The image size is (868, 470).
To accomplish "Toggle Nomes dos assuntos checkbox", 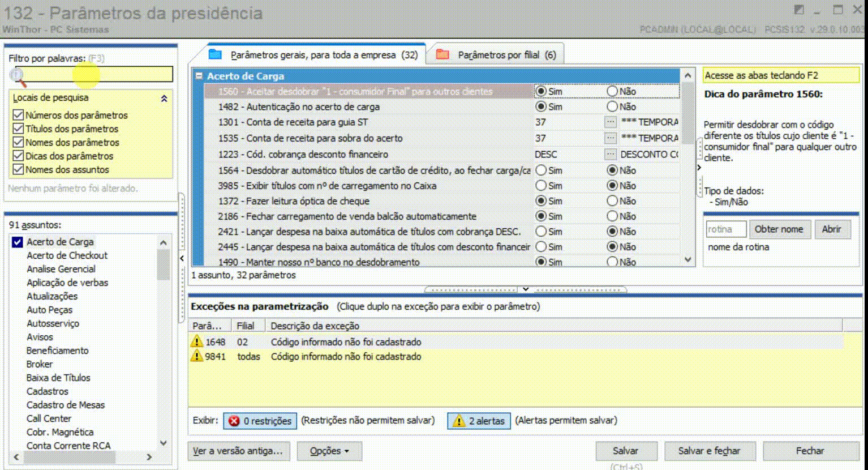I will 18,169.
